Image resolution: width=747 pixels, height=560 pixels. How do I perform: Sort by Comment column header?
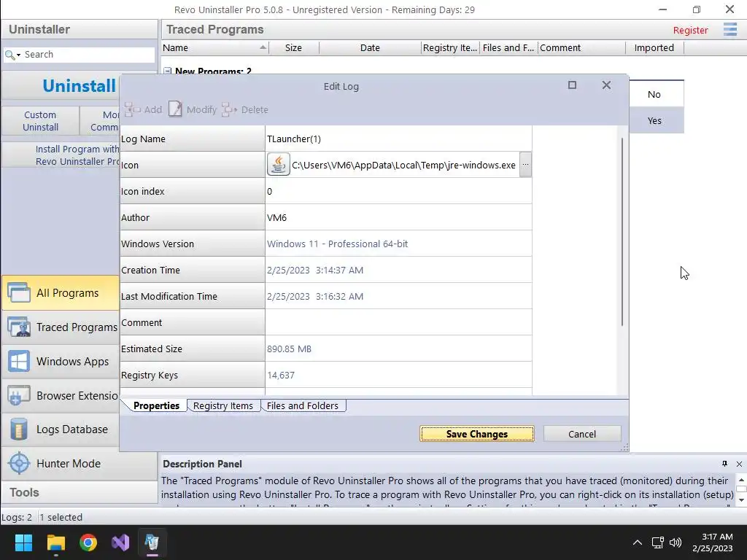click(581, 47)
